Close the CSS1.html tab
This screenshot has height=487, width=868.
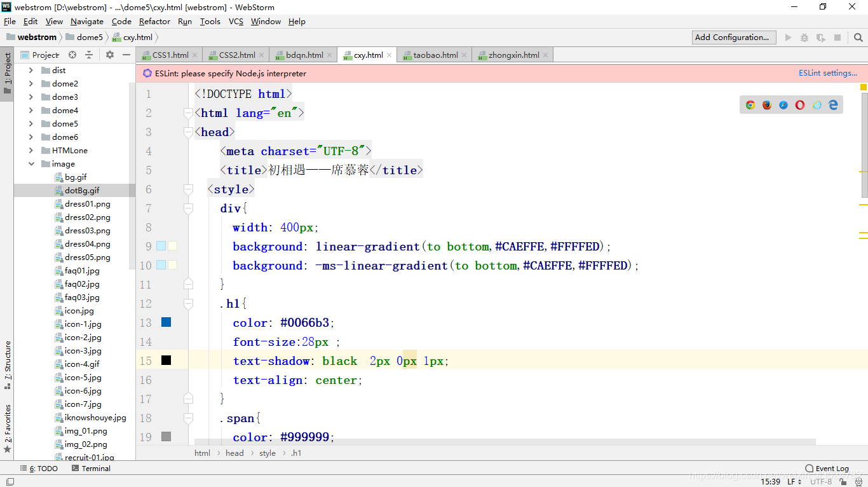(195, 55)
